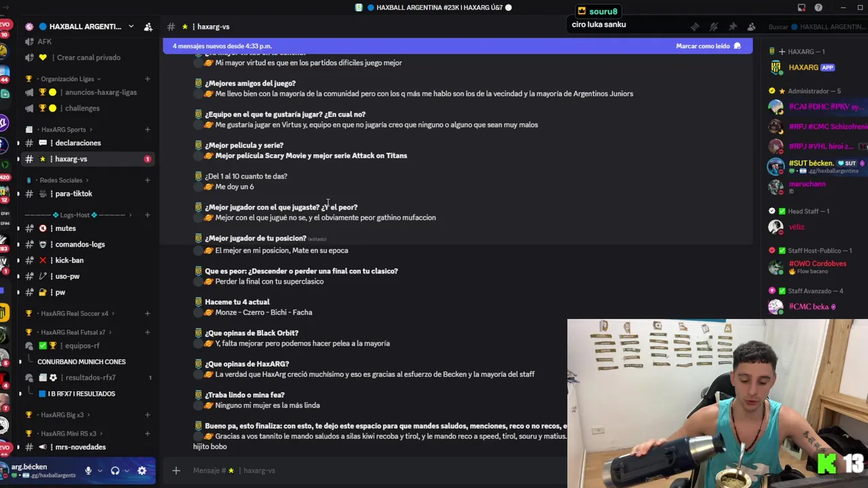Open user settings gear icon
This screenshot has width=868, height=488.
pyautogui.click(x=142, y=470)
